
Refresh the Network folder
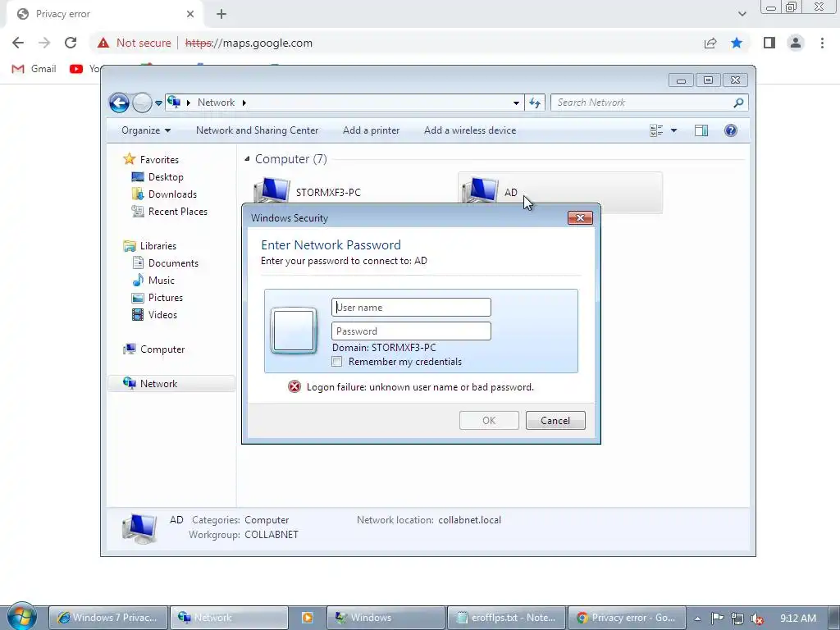[x=535, y=103]
